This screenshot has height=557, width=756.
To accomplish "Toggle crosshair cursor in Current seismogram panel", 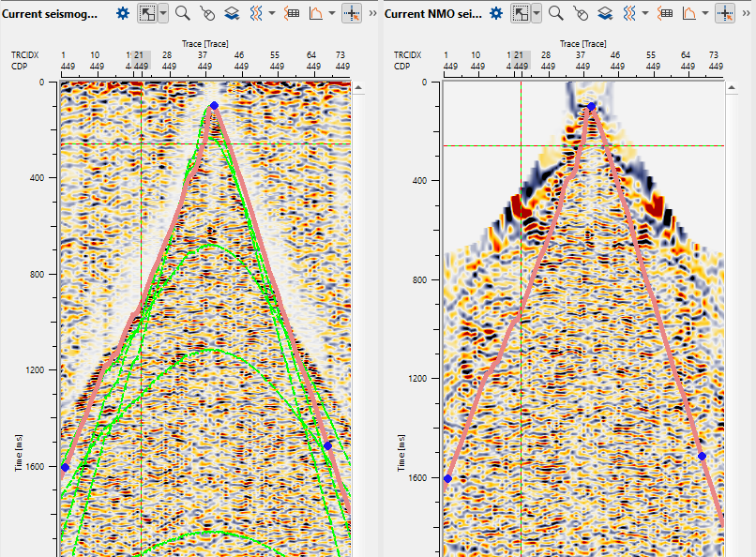I will tap(352, 13).
